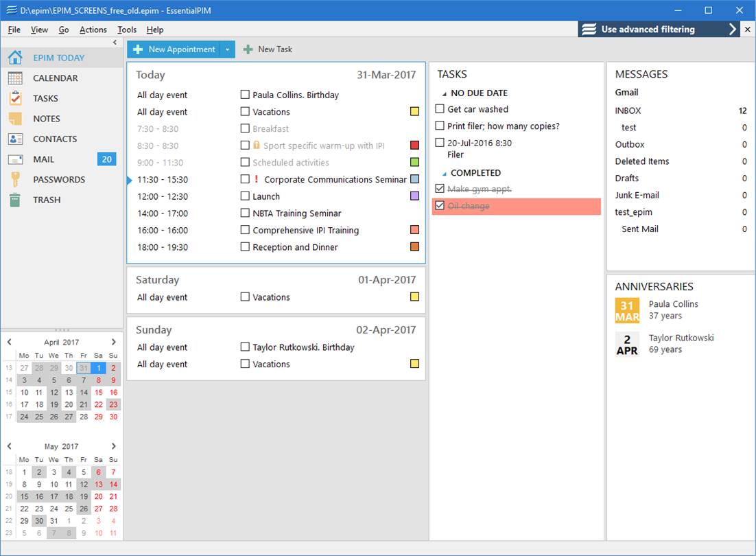Click the advanced filtering lines icon
Viewport: 756px width, 556px height.
[589, 30]
